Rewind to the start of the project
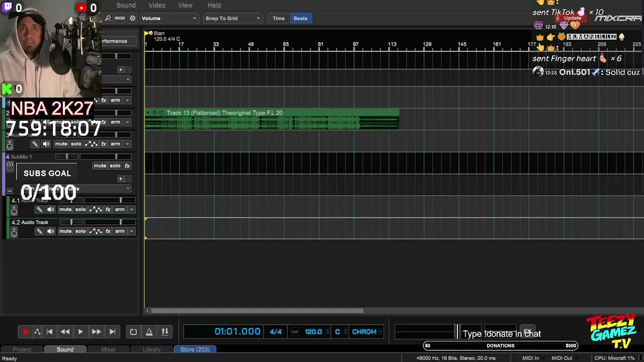 pos(49,332)
